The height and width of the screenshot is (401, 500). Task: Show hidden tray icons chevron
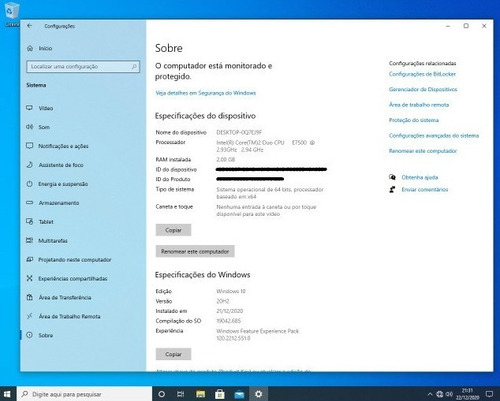coord(430,394)
